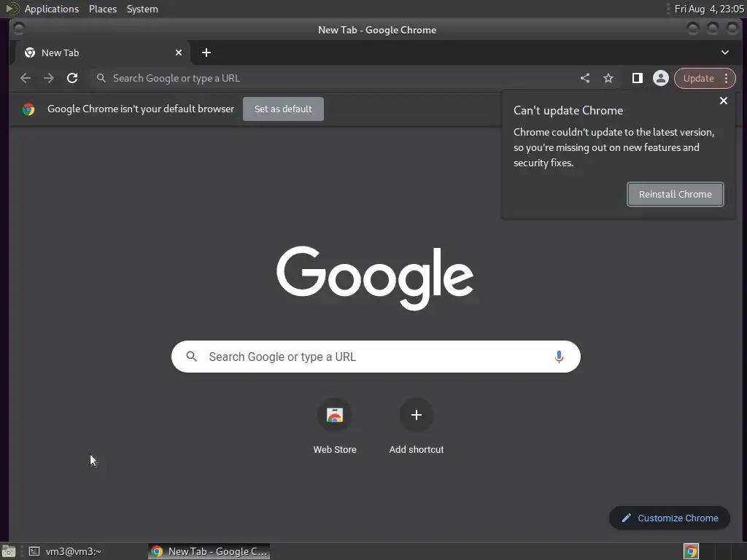Open the Web Store shortcut
The width and height of the screenshot is (747, 560).
pos(334,426)
